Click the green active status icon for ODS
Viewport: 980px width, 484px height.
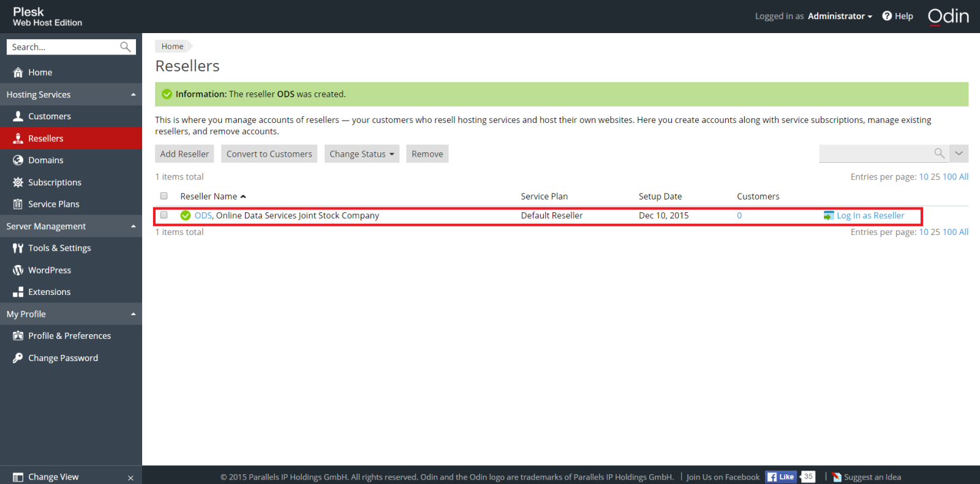pyautogui.click(x=186, y=215)
